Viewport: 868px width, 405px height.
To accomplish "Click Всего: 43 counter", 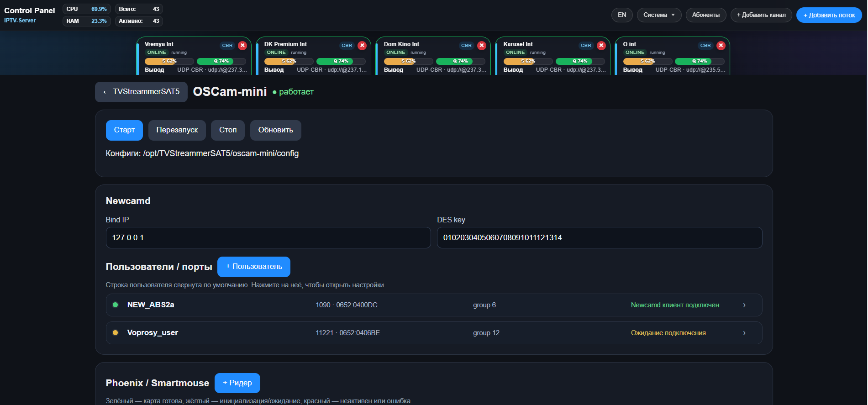I will tap(139, 9).
